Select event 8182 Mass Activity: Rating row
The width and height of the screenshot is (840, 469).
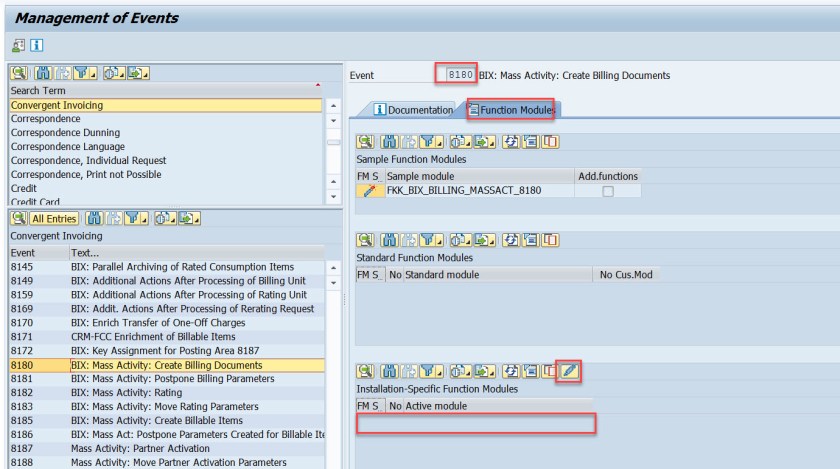tap(167, 392)
